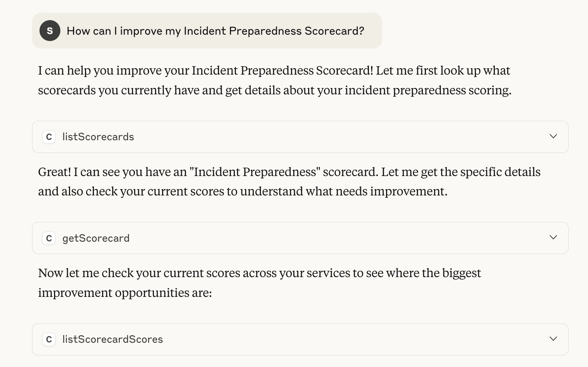The height and width of the screenshot is (367, 588).
Task: Open the getScorecard tool label
Action: tap(96, 238)
